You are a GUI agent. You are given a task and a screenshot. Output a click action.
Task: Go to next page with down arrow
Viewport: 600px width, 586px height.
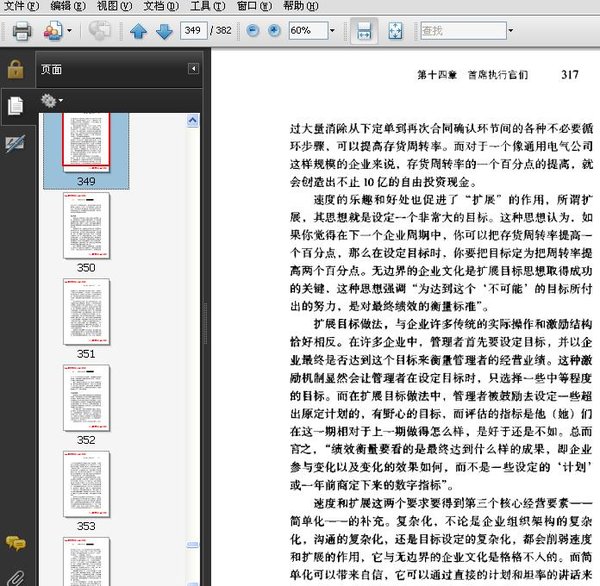click(164, 31)
